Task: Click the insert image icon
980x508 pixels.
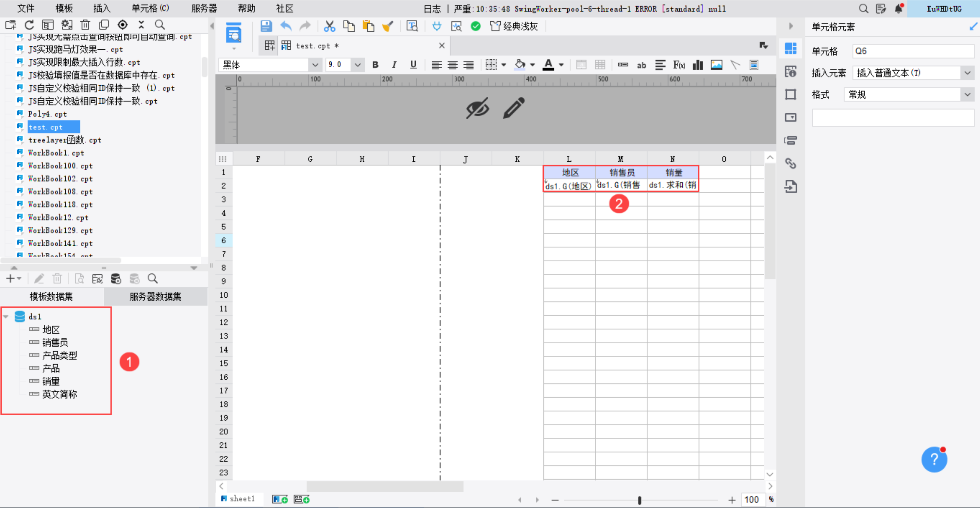Action: point(716,65)
